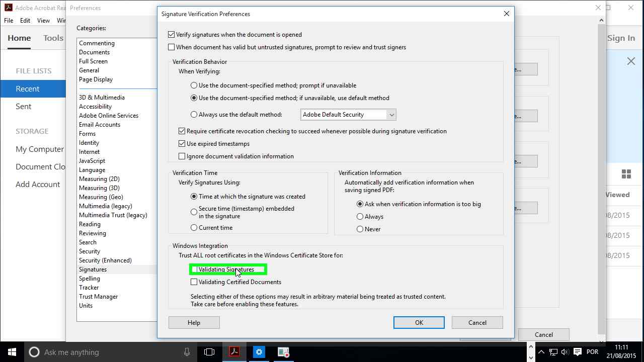
Task: Click Add Account in storage
Action: point(38,185)
